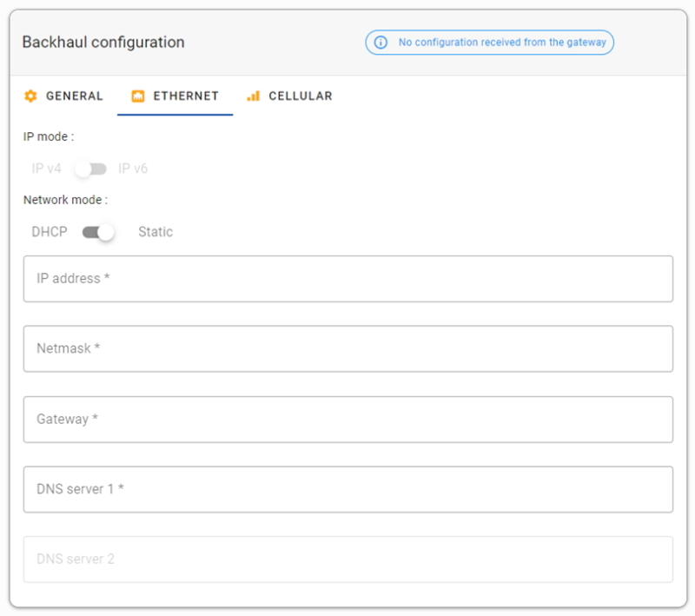Select the DHCP label
Viewport: 695px width, 616px height.
coord(50,232)
